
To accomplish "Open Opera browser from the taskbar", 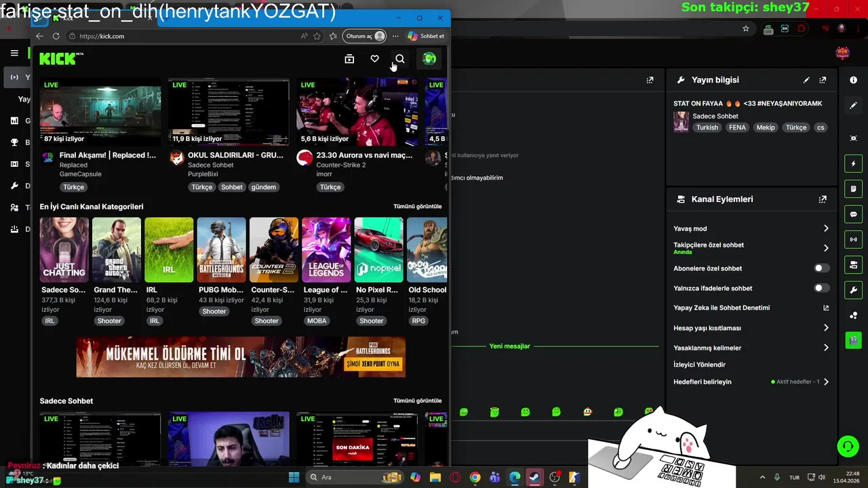I will point(455,477).
